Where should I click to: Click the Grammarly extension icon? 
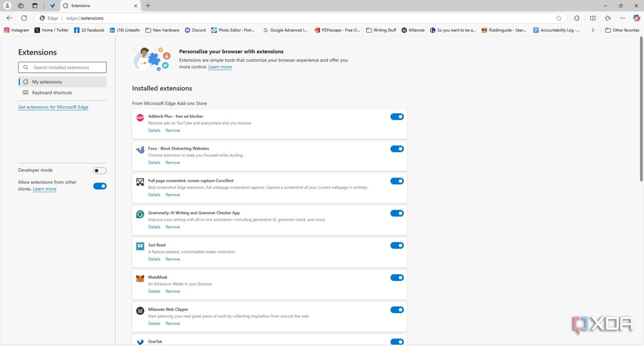point(140,214)
